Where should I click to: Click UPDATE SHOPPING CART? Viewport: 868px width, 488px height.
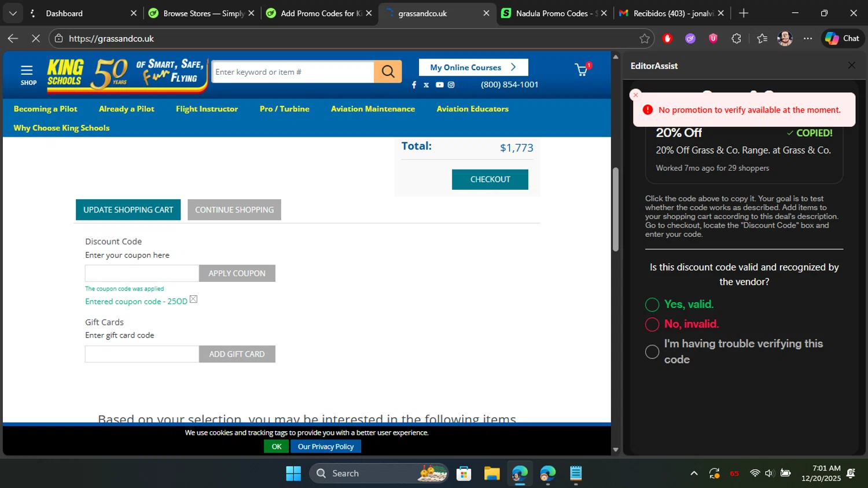pos(128,210)
